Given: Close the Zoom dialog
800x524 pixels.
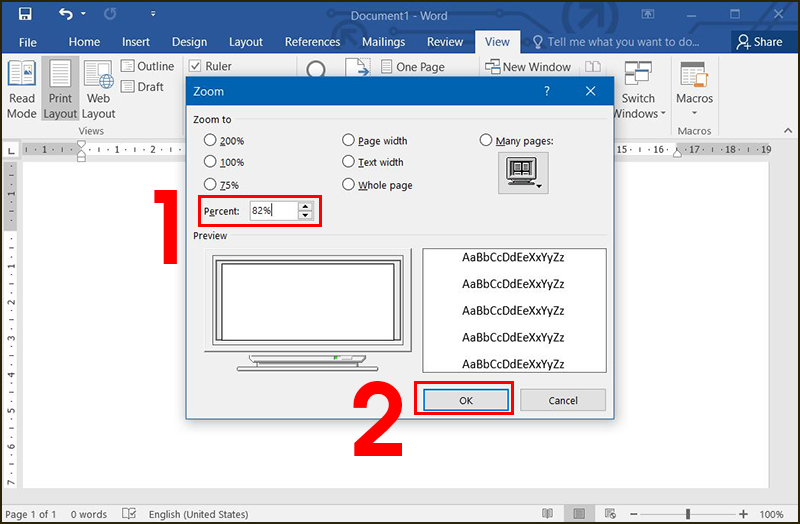Looking at the screenshot, I should coord(590,91).
